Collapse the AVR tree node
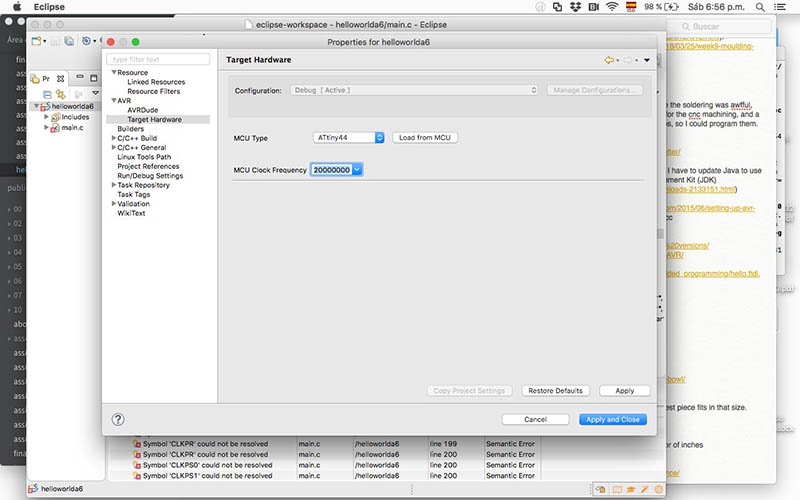 pos(114,101)
